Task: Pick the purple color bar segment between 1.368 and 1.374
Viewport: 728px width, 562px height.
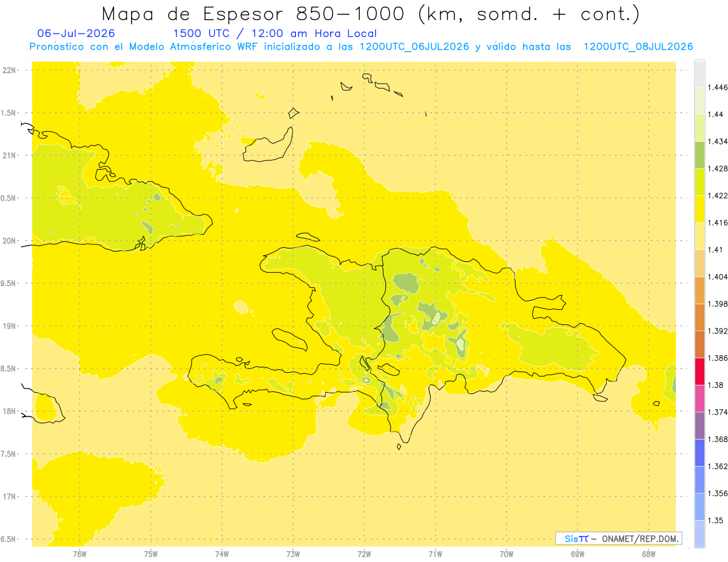Action: click(x=699, y=426)
